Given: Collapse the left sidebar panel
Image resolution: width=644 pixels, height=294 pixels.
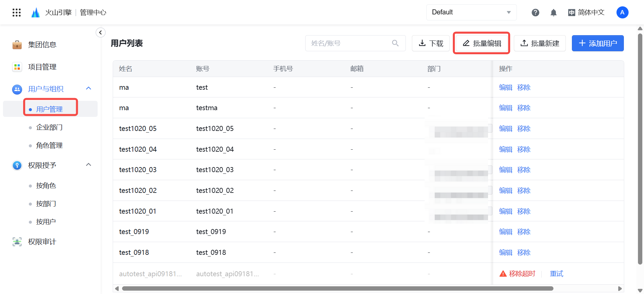Looking at the screenshot, I should coord(100,32).
